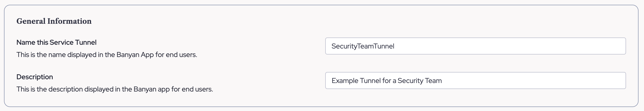The height and width of the screenshot is (111, 644).
Task: Click the bold Description field label
Action: pyautogui.click(x=34, y=77)
